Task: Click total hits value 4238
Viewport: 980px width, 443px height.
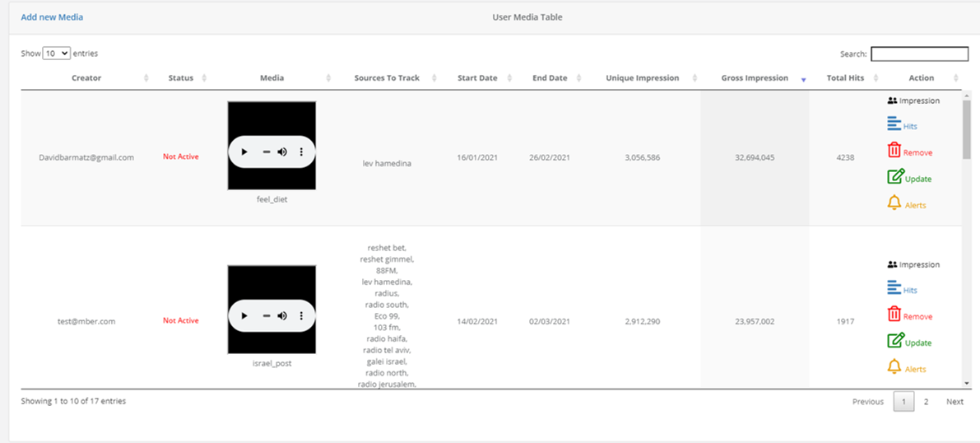Action: [x=845, y=157]
